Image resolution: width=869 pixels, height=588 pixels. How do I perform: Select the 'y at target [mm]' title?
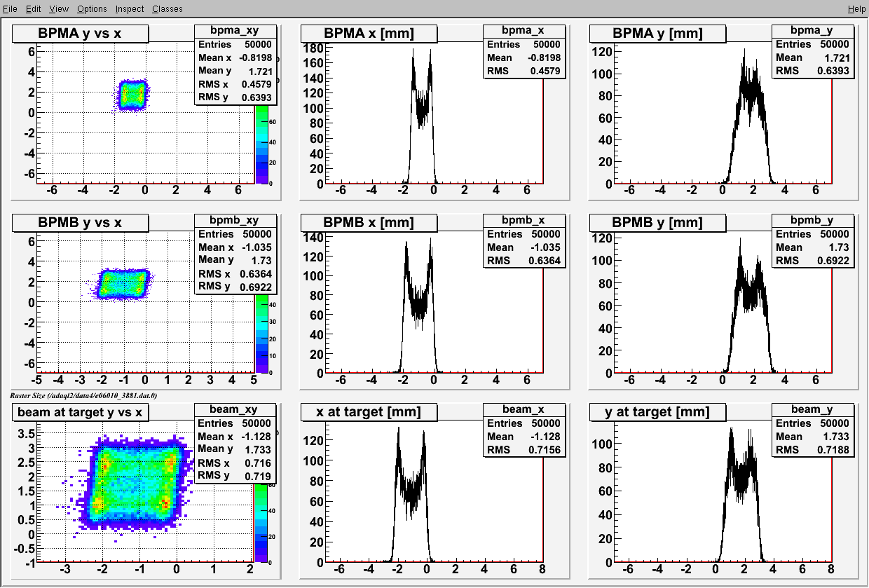pos(657,411)
